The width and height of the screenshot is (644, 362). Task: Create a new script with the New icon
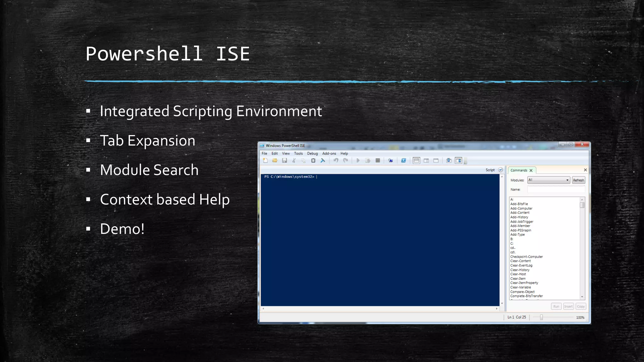click(265, 161)
